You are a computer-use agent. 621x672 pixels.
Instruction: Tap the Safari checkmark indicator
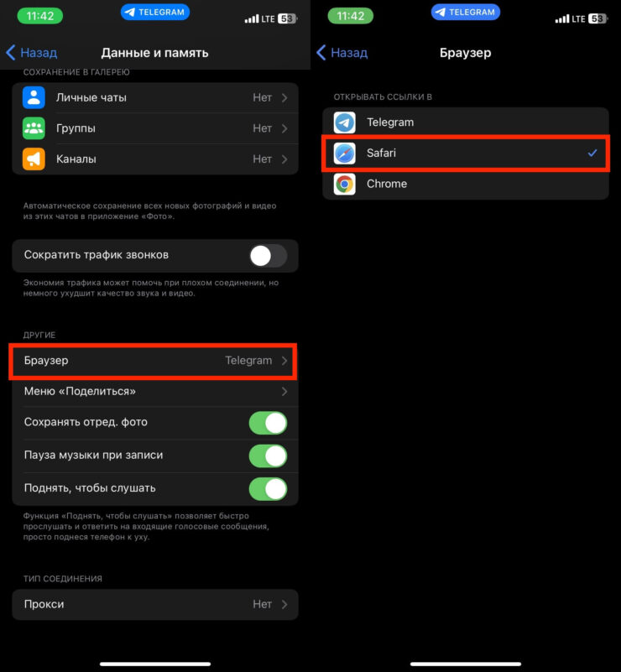coord(592,153)
